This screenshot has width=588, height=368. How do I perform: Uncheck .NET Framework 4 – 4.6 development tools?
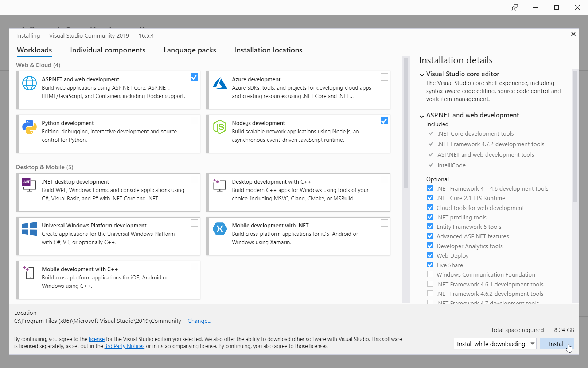[x=430, y=188]
